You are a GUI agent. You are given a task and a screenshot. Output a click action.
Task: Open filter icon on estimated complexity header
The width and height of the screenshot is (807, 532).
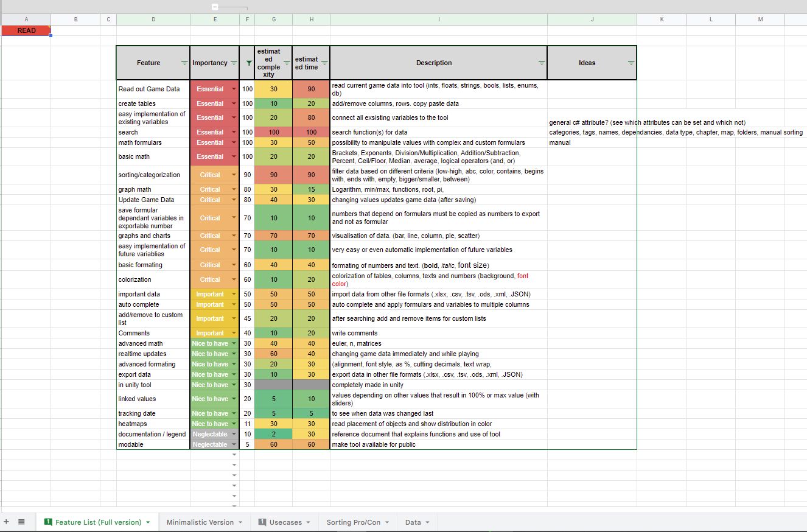(287, 63)
